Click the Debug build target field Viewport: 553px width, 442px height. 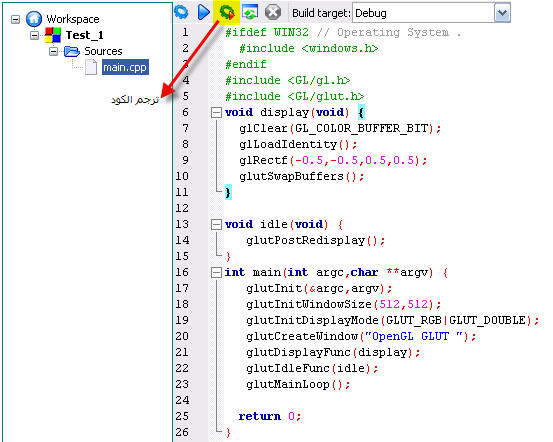tap(424, 13)
